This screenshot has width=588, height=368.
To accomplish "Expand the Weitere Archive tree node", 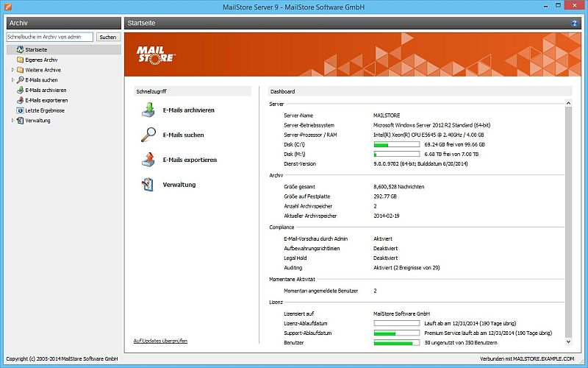I will tap(12, 70).
